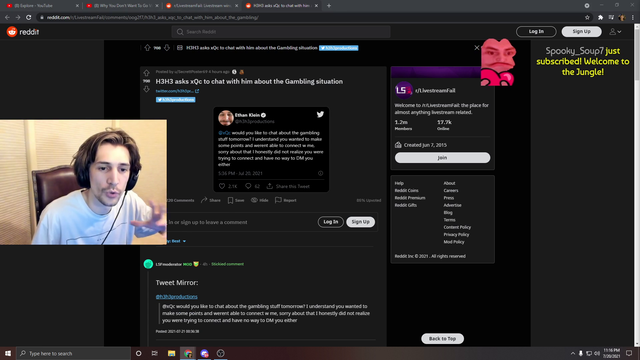Click the tweet reply bubble icon
Viewport: 640px width, 360px height.
coord(248,186)
